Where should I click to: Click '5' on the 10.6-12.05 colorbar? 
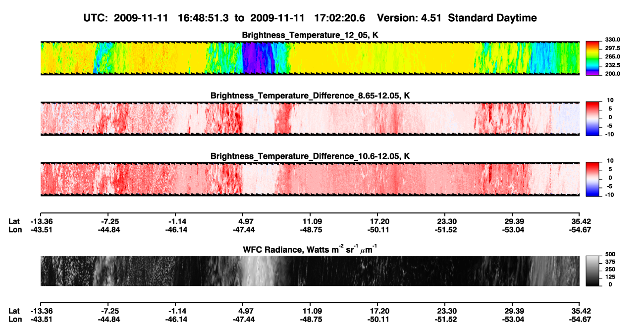coord(610,169)
